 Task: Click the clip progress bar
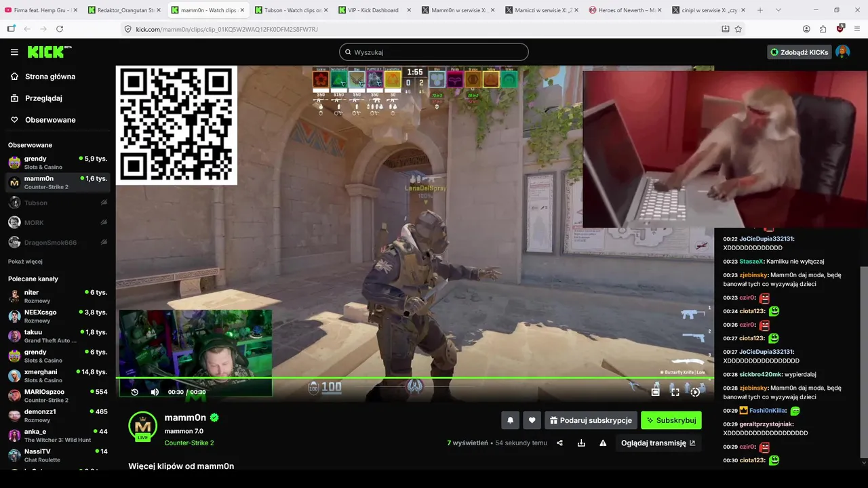414,378
